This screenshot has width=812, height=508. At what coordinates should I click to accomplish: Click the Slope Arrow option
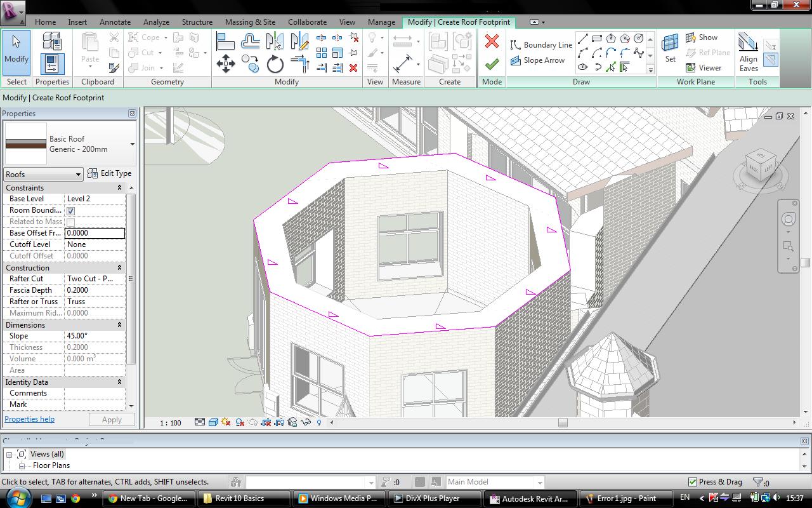coord(537,60)
